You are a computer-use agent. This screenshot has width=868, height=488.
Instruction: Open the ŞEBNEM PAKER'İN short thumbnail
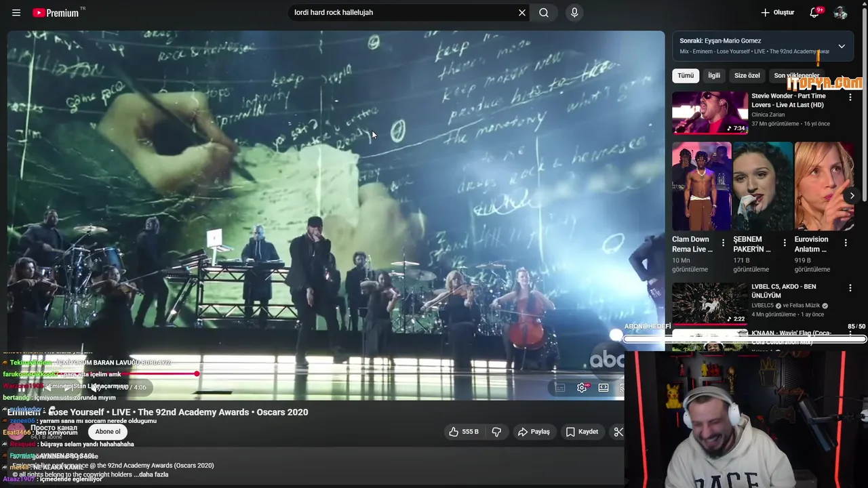pyautogui.click(x=762, y=186)
